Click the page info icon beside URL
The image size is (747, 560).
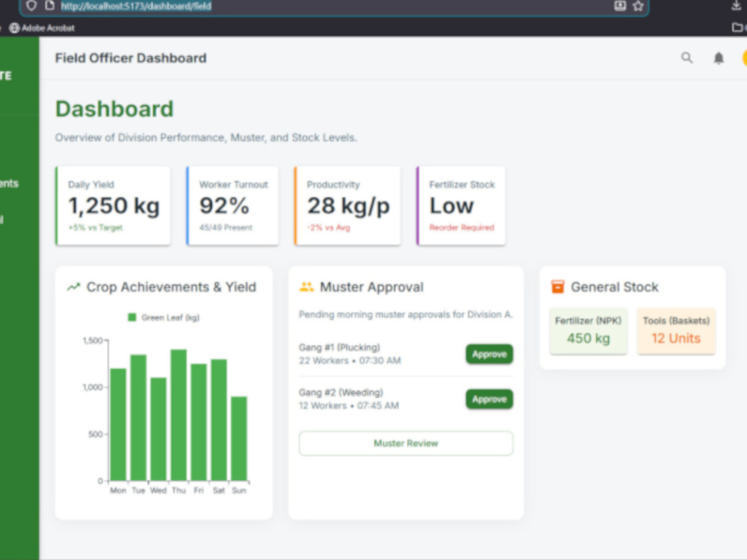pos(49,6)
